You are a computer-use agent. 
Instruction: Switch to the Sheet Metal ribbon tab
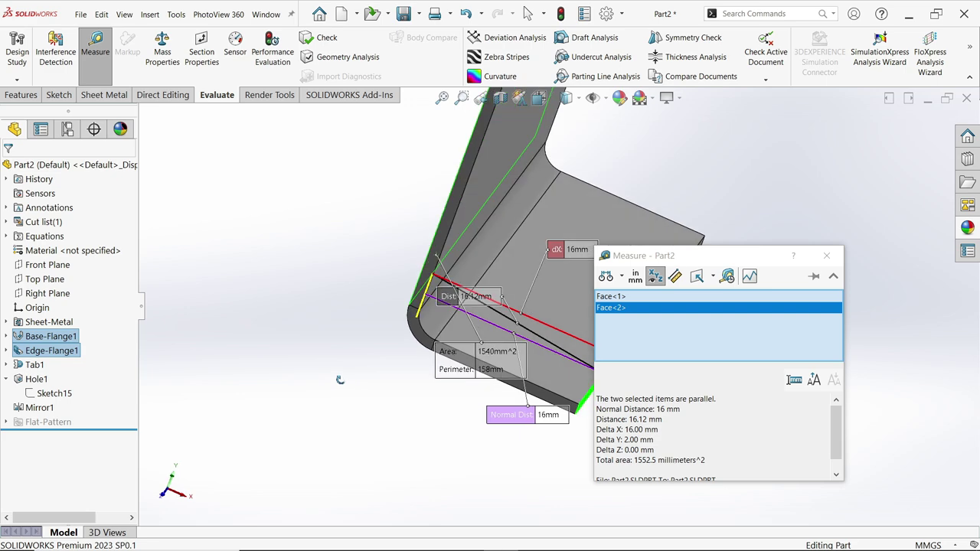(103, 95)
